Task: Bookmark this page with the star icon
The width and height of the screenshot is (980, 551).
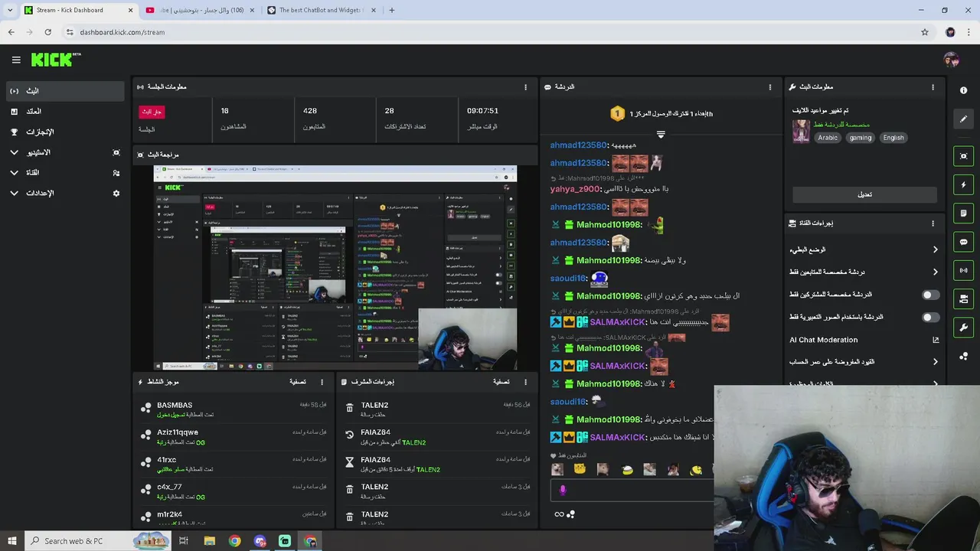Action: (925, 32)
